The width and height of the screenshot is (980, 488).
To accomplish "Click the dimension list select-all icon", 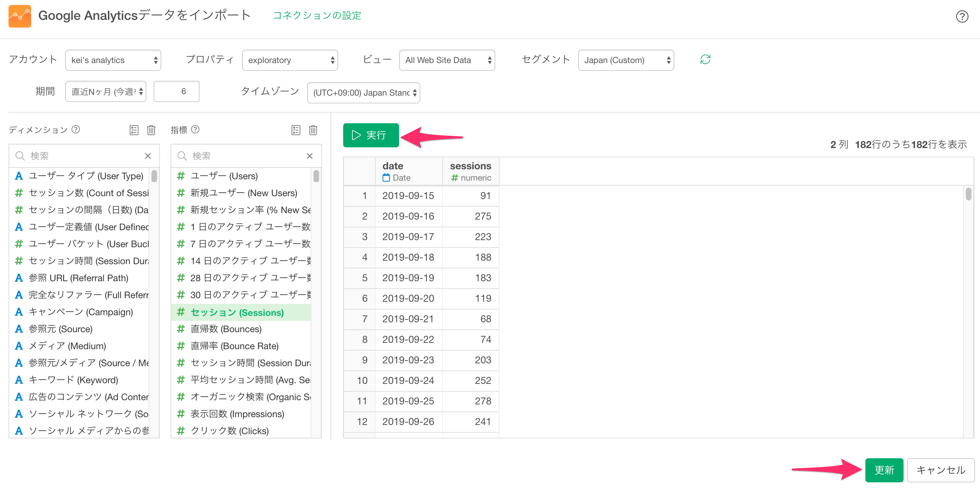I will pyautogui.click(x=134, y=130).
